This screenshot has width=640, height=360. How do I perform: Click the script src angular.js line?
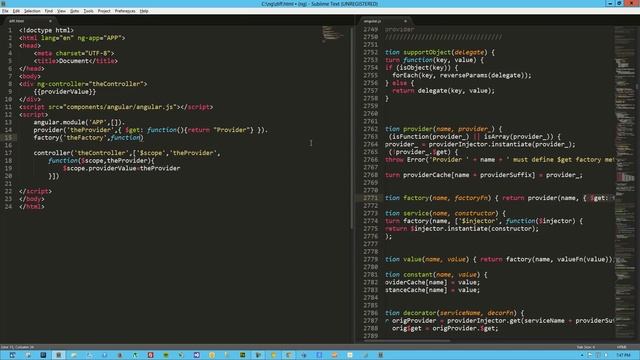pyautogui.click(x=116, y=107)
